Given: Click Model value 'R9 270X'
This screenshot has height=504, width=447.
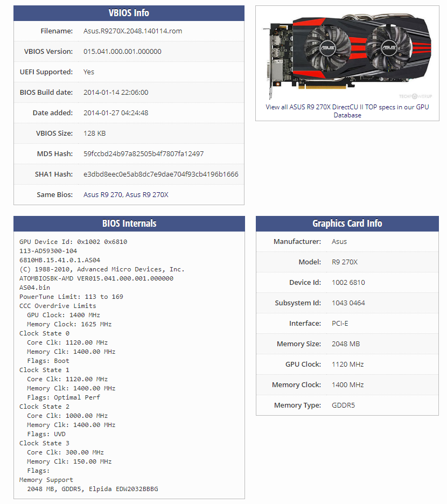Looking at the screenshot, I should point(345,262).
